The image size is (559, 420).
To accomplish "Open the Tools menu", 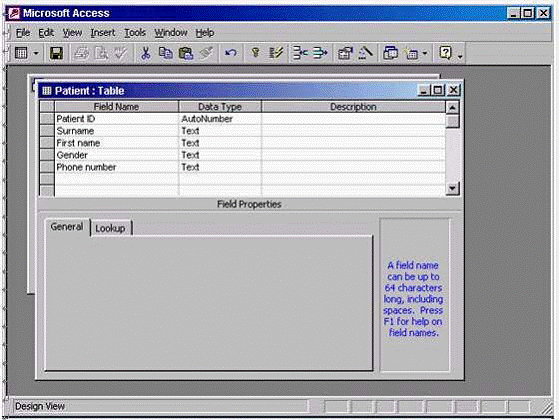I will pos(135,33).
